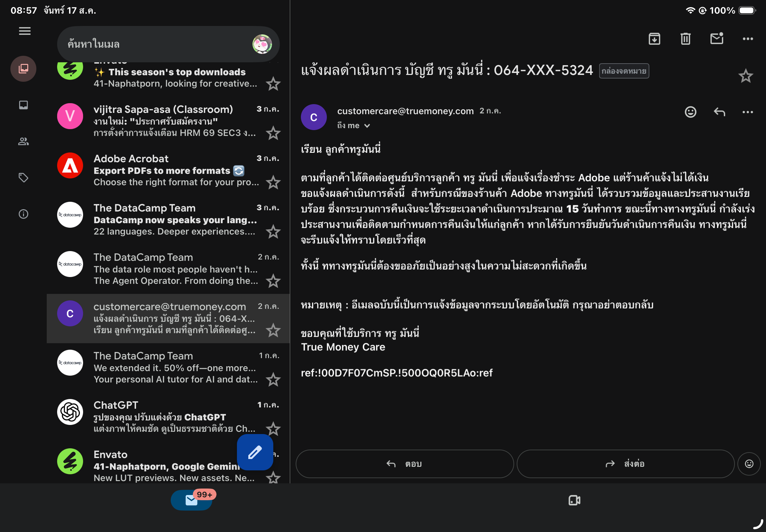Delete the open email with trash icon
The image size is (766, 532).
[685, 39]
